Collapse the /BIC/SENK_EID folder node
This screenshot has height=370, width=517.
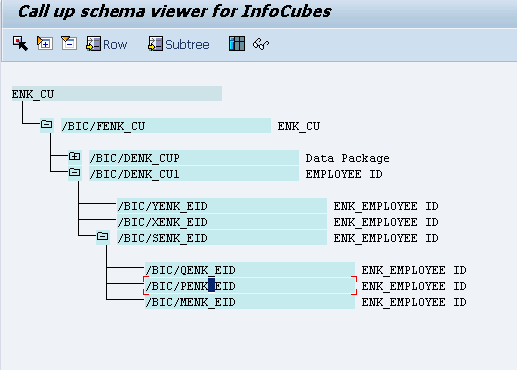[x=103, y=237]
